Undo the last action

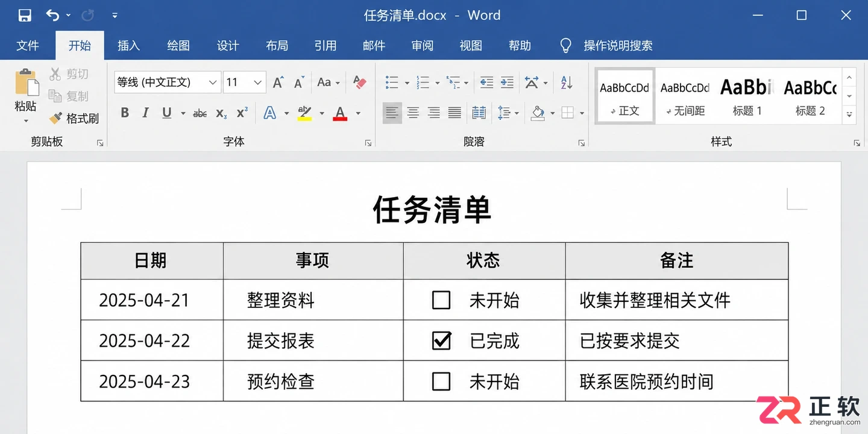pos(52,15)
